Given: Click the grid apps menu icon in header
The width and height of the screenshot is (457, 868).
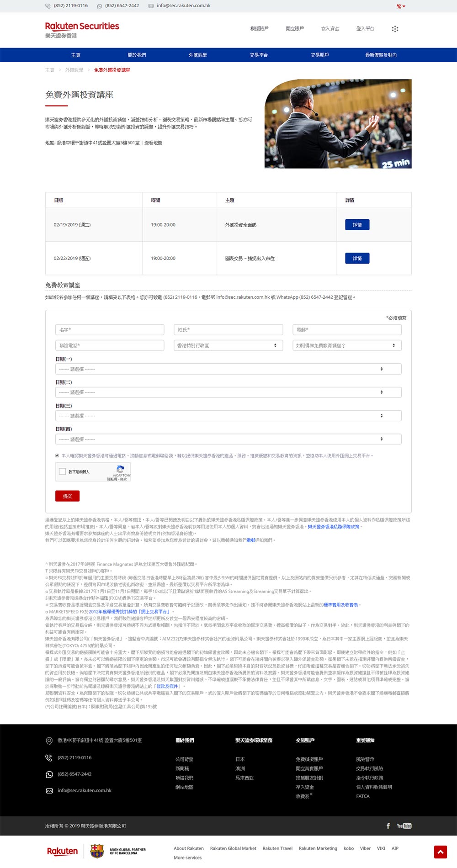Looking at the screenshot, I should click(395, 29).
